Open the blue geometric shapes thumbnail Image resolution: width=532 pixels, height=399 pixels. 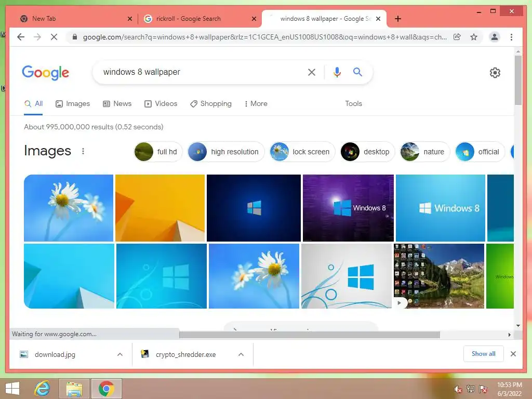(69, 276)
